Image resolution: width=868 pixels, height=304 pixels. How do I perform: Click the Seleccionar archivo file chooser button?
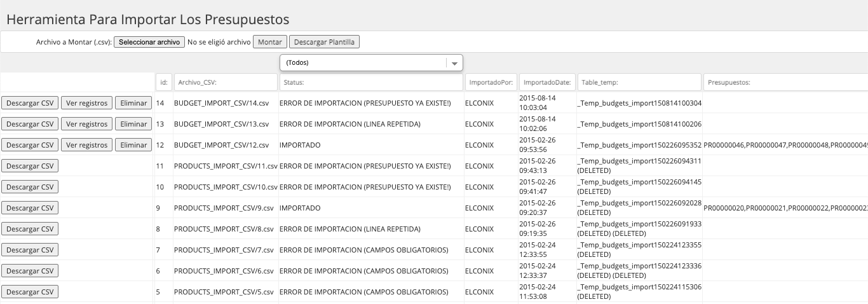click(149, 42)
